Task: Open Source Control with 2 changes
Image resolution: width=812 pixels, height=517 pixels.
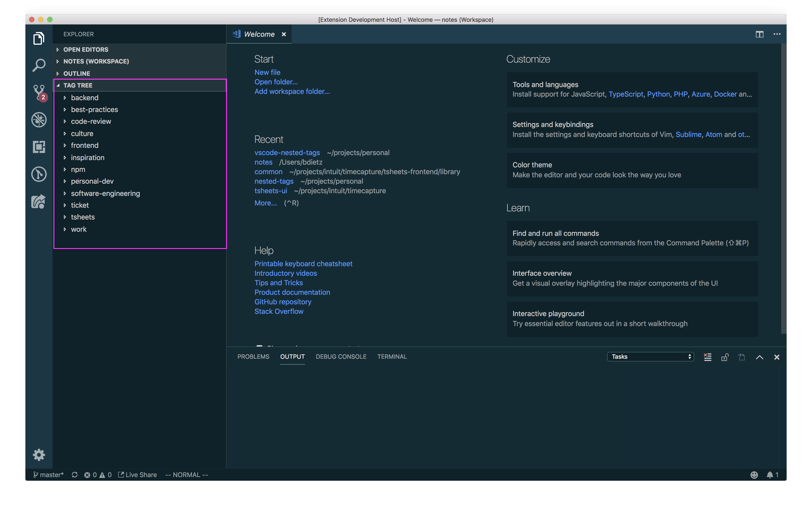Action: click(39, 92)
